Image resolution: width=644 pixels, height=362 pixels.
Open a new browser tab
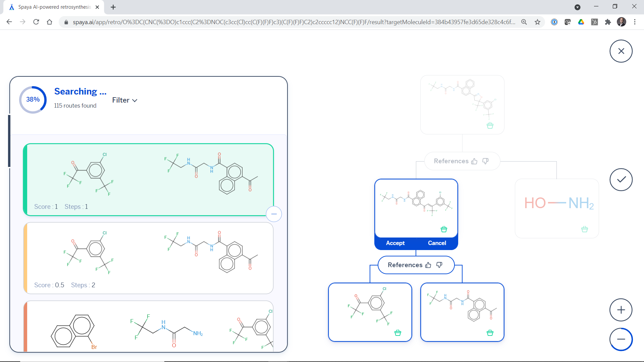(x=113, y=7)
